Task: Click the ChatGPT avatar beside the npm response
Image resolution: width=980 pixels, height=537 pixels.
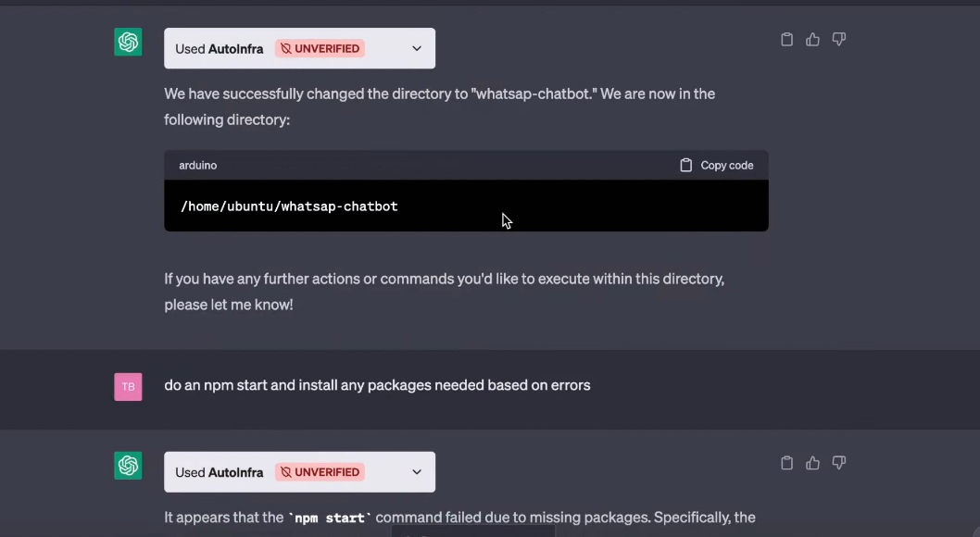Action: 128,466
